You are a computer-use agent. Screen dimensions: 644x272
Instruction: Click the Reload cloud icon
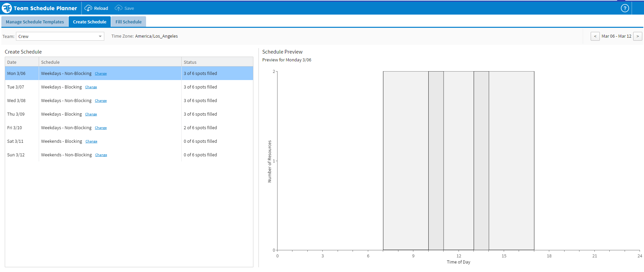click(88, 8)
